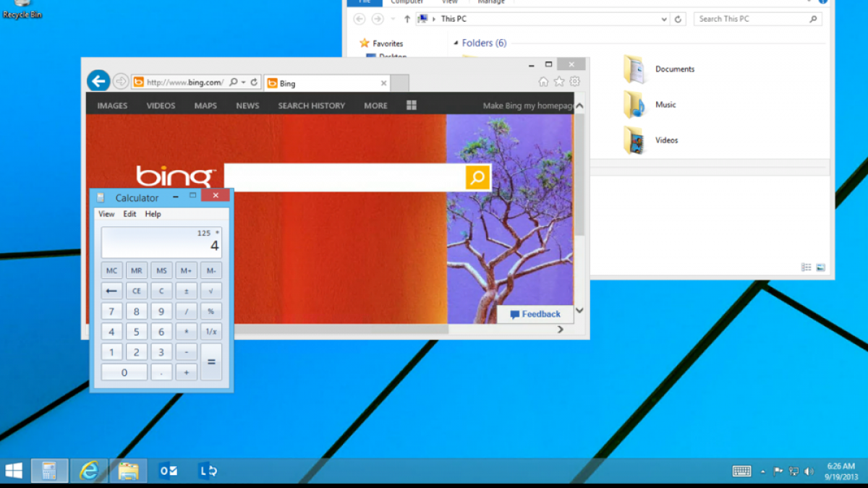Click the Bing search magnifier button
The width and height of the screenshot is (868, 488).
tap(477, 178)
